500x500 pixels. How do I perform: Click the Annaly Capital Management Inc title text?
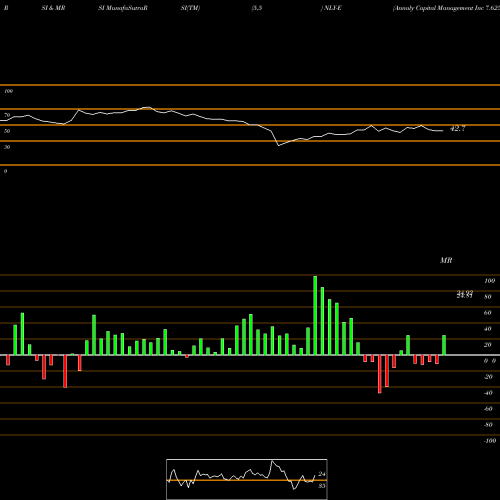click(x=447, y=8)
